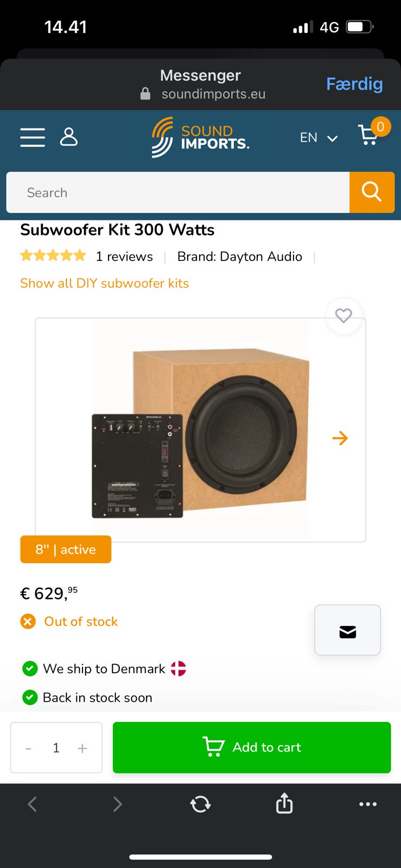Open Show all DIY subwoofer kits link
The image size is (401, 868).
click(x=104, y=283)
